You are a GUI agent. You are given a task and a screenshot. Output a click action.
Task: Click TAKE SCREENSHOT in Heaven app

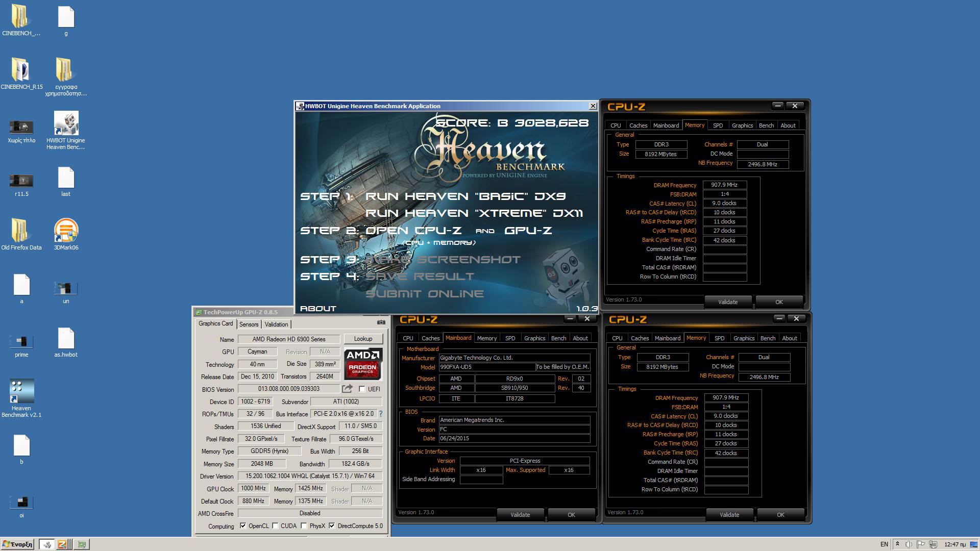tap(443, 260)
